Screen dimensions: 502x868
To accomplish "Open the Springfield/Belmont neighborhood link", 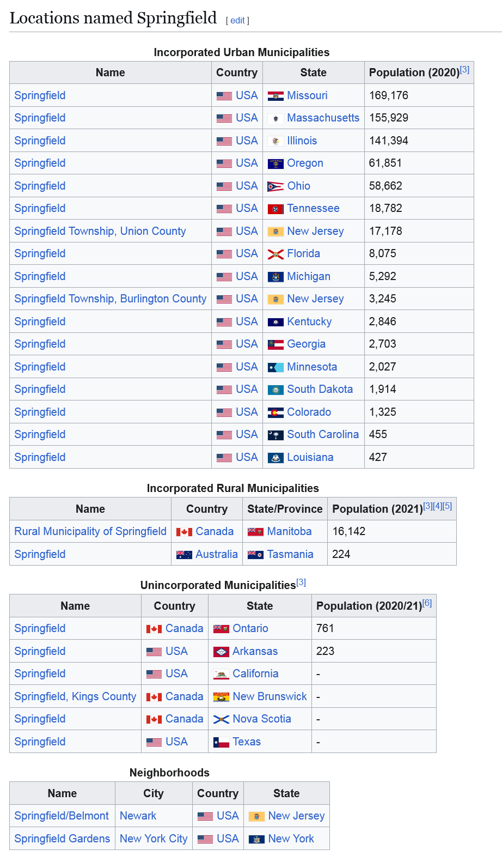I will point(62,816).
